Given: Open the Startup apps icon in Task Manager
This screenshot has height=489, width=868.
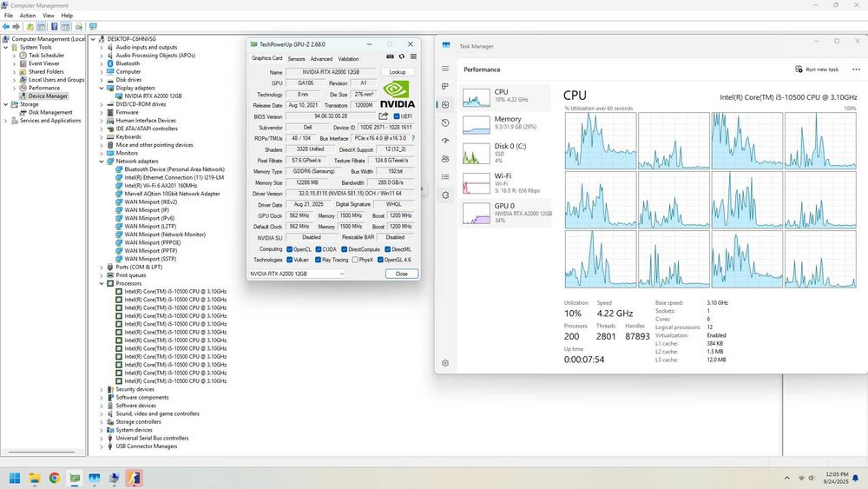Looking at the screenshot, I should coord(445,141).
